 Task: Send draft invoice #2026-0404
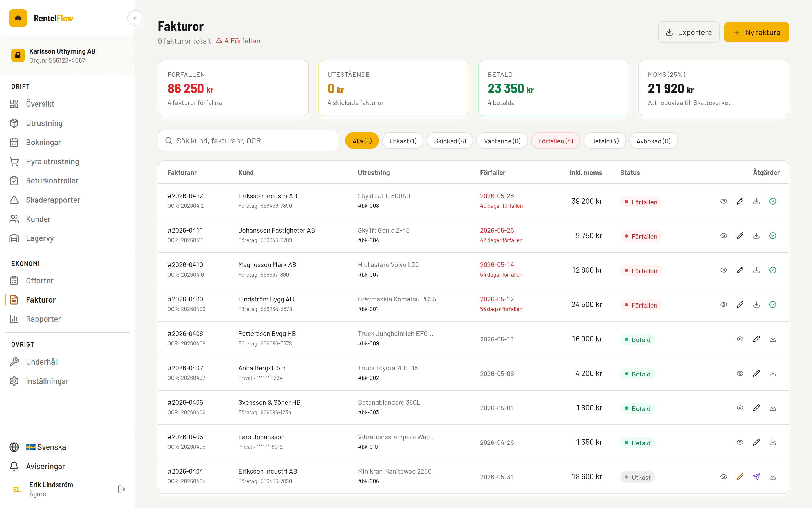point(756,477)
